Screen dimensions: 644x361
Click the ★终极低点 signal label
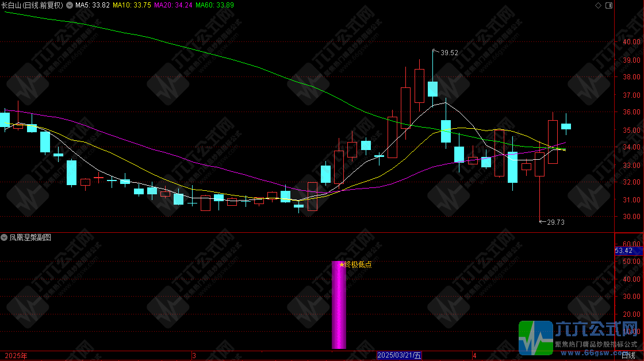click(355, 264)
